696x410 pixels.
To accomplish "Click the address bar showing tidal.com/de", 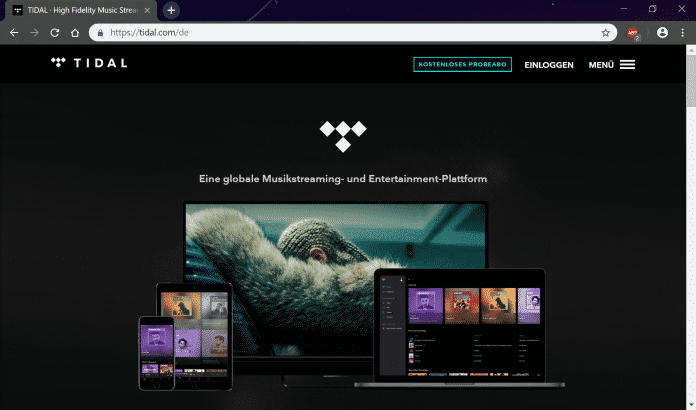I will 350,32.
